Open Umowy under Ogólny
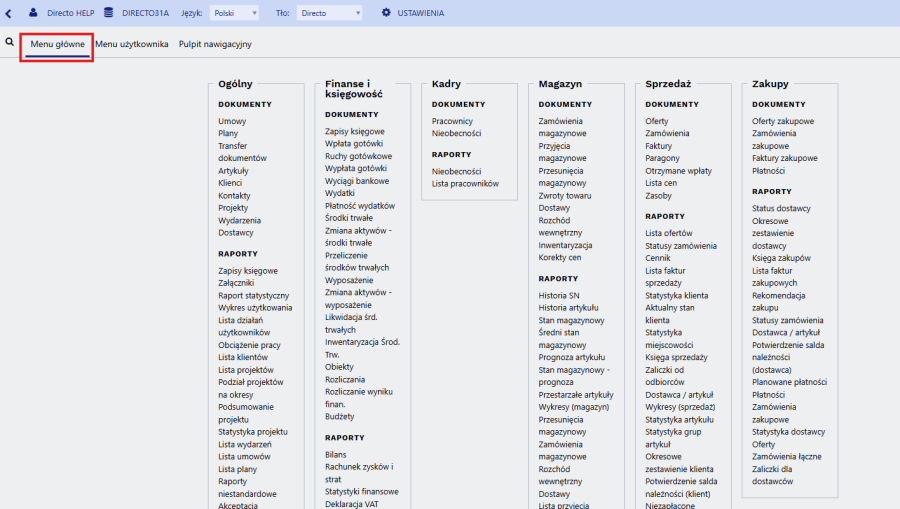 pyautogui.click(x=232, y=121)
